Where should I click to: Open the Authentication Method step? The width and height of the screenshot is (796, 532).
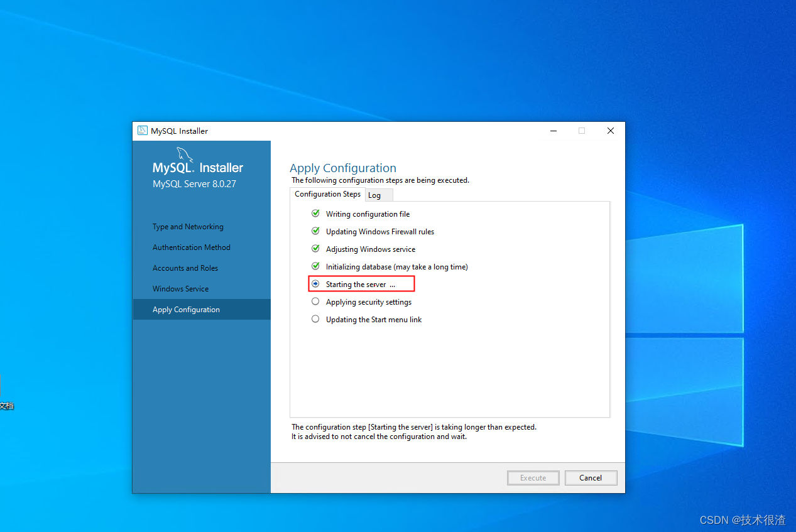pyautogui.click(x=192, y=247)
